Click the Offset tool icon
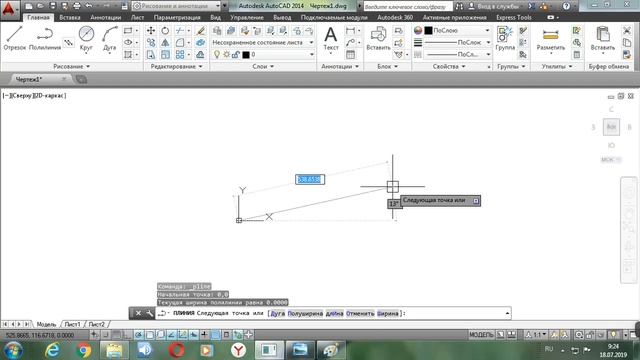The width and height of the screenshot is (640, 360). [200, 54]
